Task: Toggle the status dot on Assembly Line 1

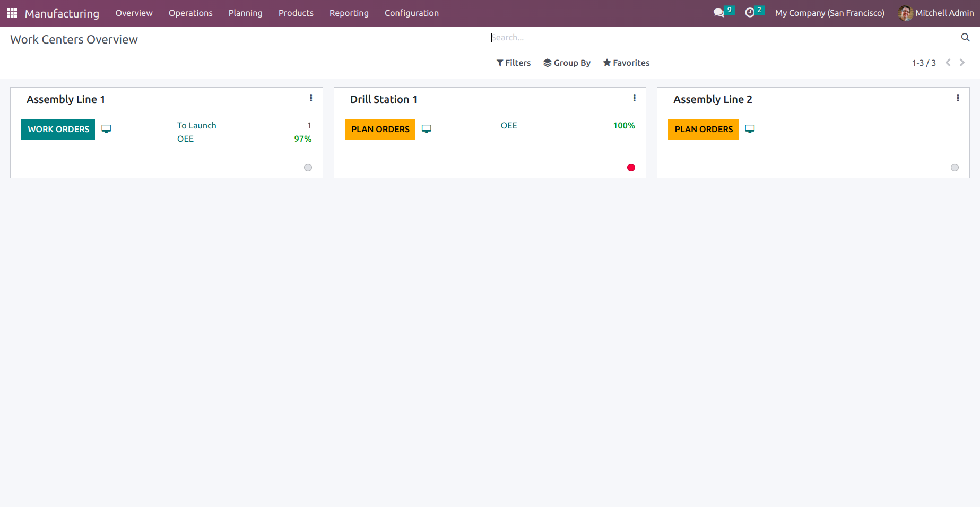Action: tap(308, 167)
